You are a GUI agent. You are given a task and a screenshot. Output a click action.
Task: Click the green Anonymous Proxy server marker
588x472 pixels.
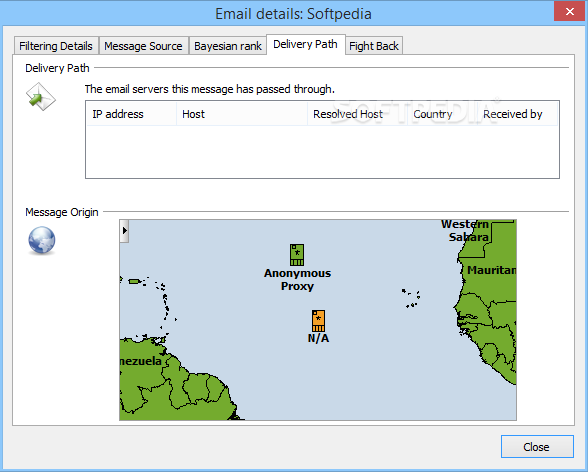click(x=297, y=255)
